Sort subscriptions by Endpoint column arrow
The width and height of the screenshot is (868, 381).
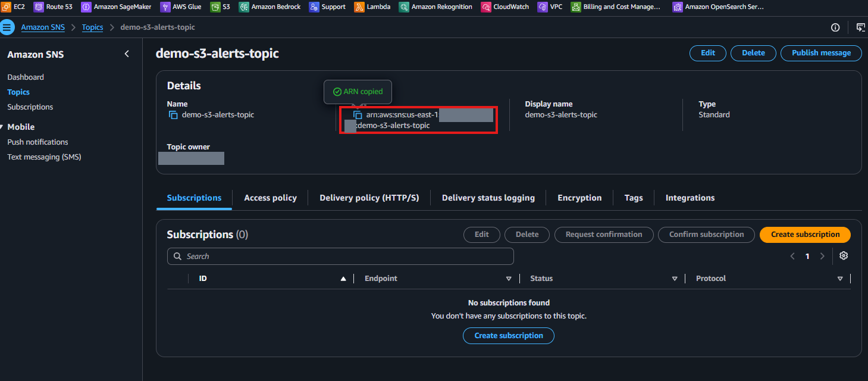(x=509, y=279)
